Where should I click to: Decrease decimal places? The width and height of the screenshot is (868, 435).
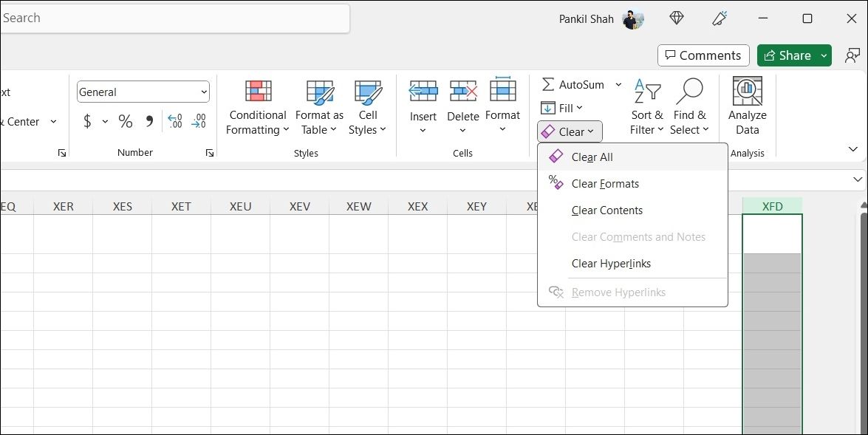[198, 120]
